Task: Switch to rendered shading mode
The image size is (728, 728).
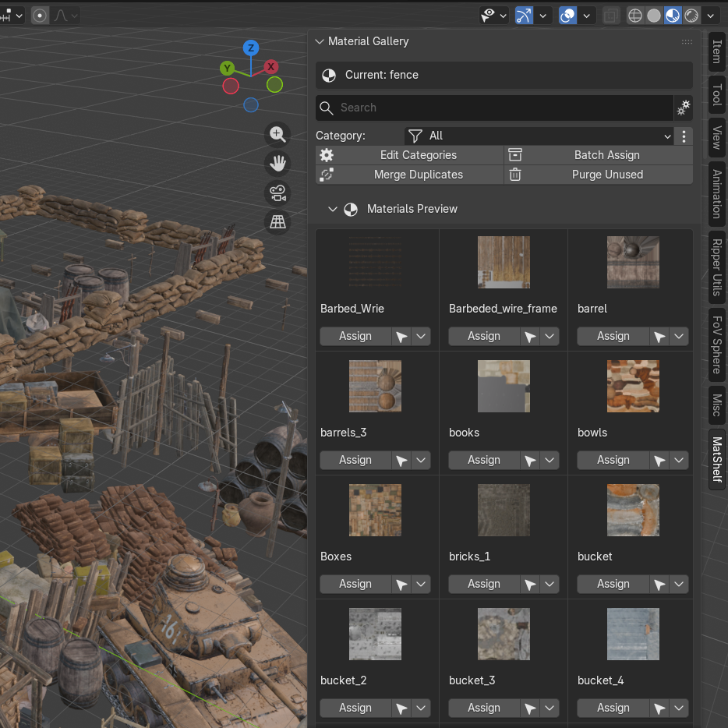Action: pos(691,16)
